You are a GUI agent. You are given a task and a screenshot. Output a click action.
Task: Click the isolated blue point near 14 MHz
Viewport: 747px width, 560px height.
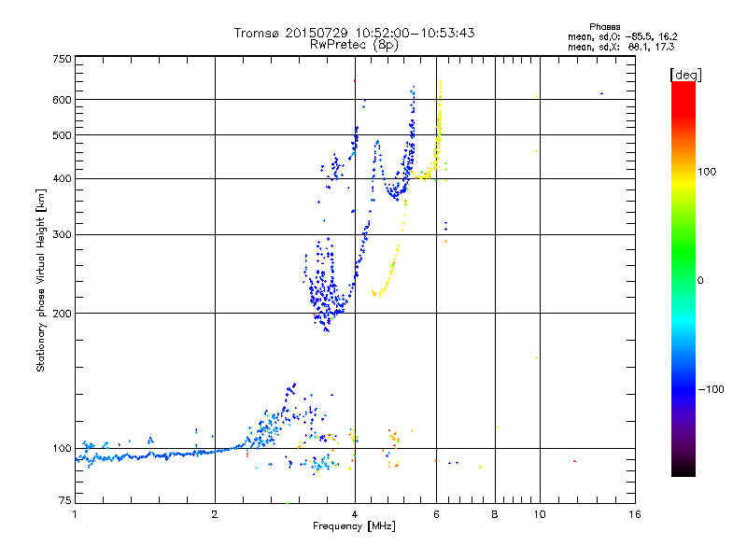point(601,94)
